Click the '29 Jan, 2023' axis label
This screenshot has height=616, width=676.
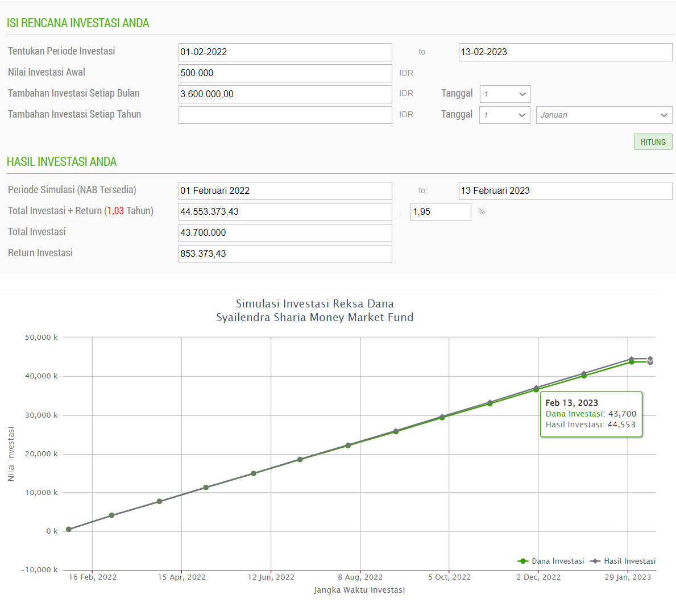click(x=628, y=577)
